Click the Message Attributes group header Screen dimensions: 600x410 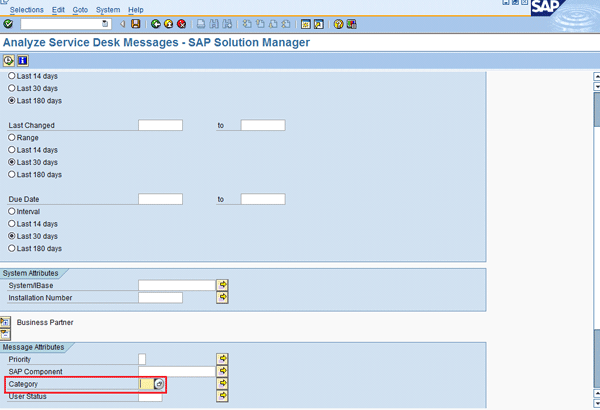click(33, 347)
